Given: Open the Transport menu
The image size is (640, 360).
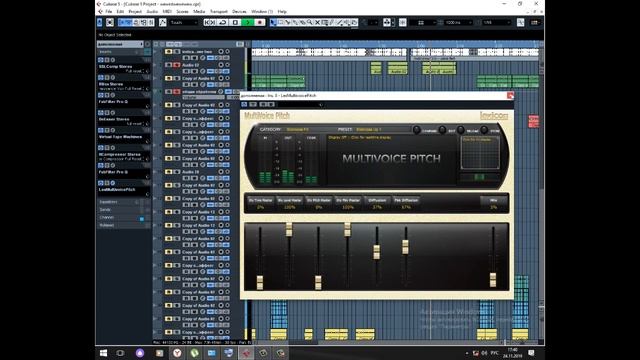Looking at the screenshot, I should click(219, 11).
